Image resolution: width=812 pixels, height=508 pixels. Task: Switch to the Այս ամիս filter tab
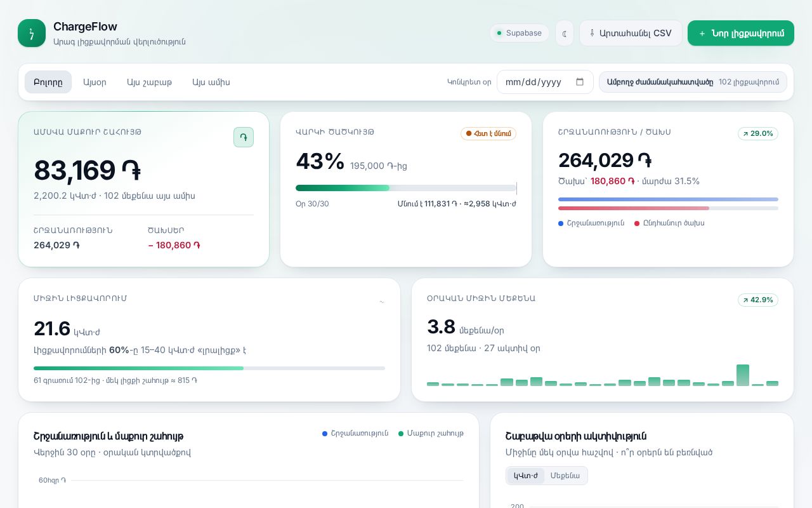pos(211,82)
